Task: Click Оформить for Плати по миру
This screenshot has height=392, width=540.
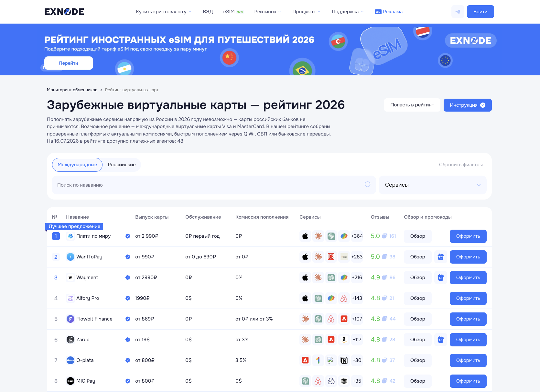Action: coord(468,236)
